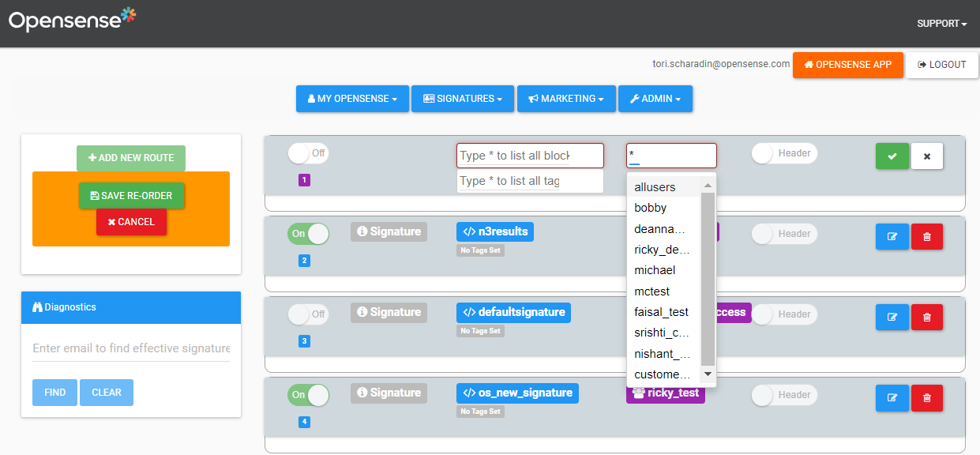Click Add New Route button
Viewport: 980px width, 455px height.
tap(131, 158)
